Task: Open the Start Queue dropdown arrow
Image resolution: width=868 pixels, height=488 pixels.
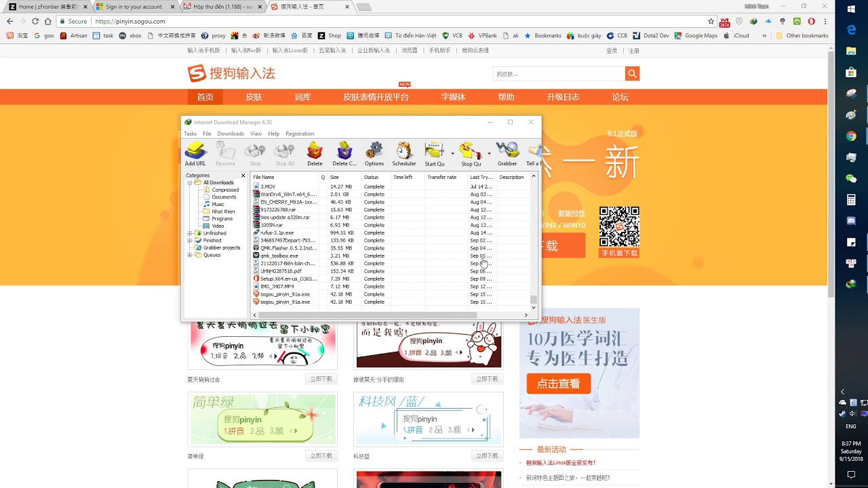Action: pos(452,153)
